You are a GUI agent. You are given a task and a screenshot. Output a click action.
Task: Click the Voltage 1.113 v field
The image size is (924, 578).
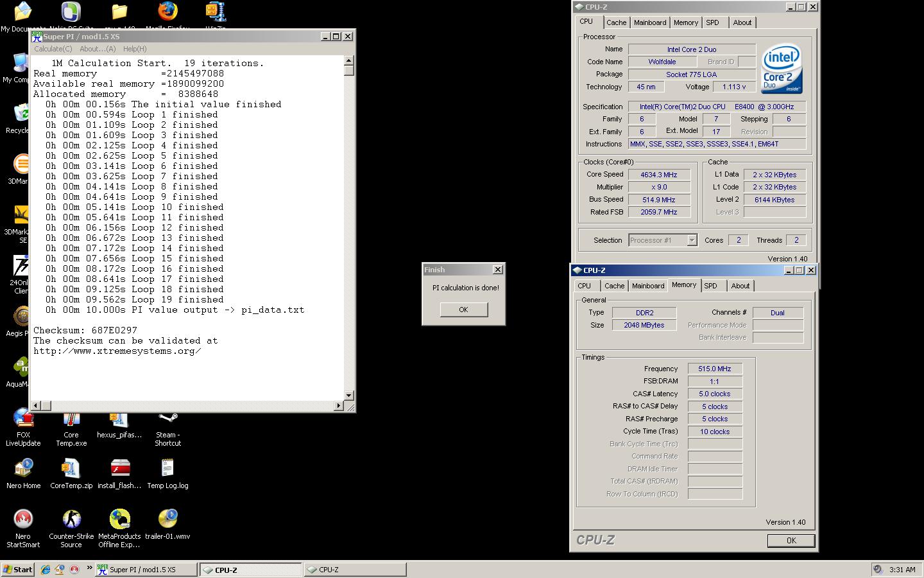734,87
